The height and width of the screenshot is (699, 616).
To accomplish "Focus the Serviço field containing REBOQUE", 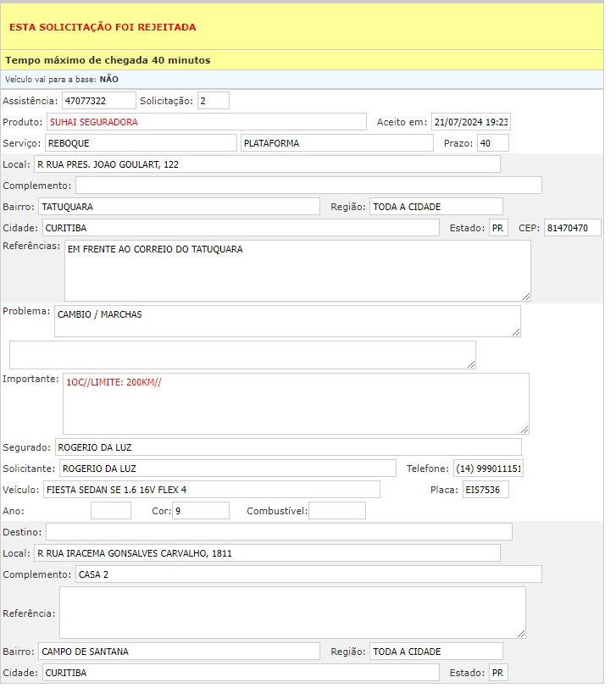I will 141,143.
